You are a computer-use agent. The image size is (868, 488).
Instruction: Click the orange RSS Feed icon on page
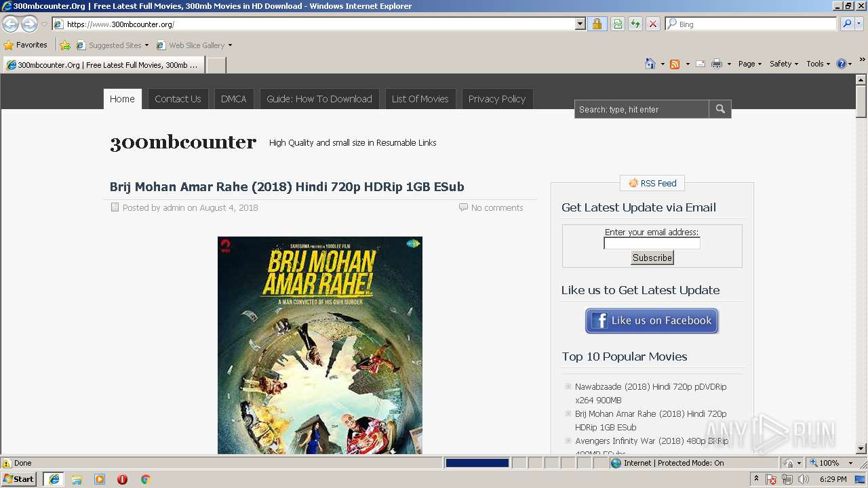click(633, 183)
